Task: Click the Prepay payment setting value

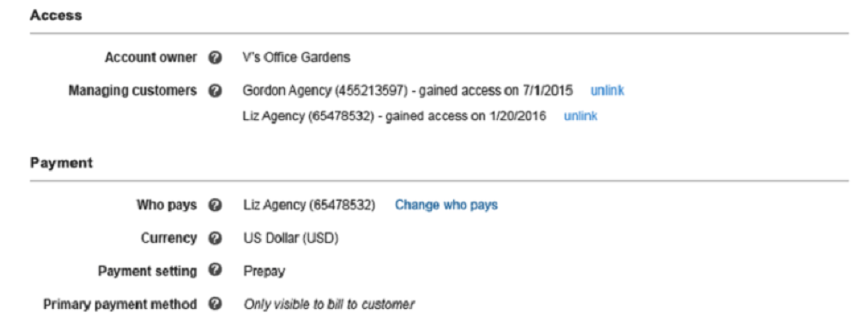Action: pos(264,272)
